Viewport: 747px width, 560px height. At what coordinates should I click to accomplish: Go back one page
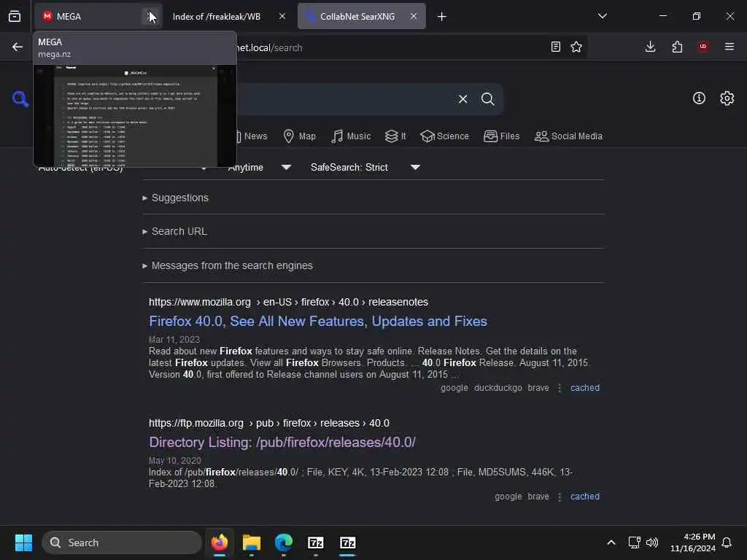point(18,47)
